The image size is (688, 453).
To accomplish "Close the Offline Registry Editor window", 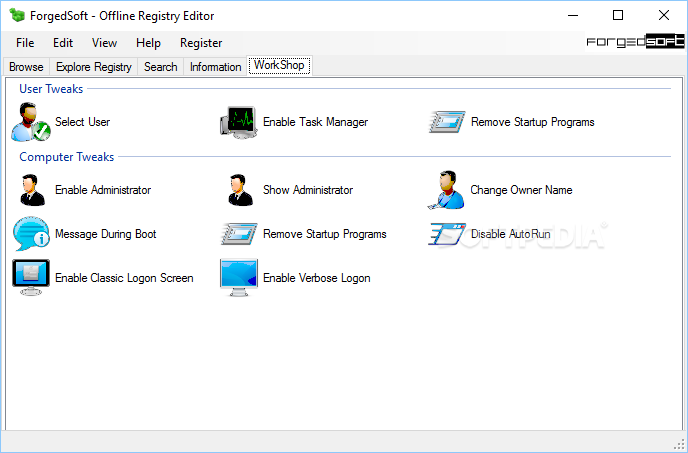I will [664, 15].
